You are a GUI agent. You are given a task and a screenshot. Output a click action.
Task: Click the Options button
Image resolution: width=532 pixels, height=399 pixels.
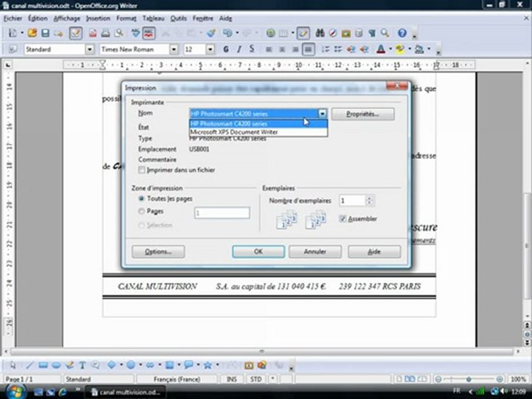pos(158,252)
